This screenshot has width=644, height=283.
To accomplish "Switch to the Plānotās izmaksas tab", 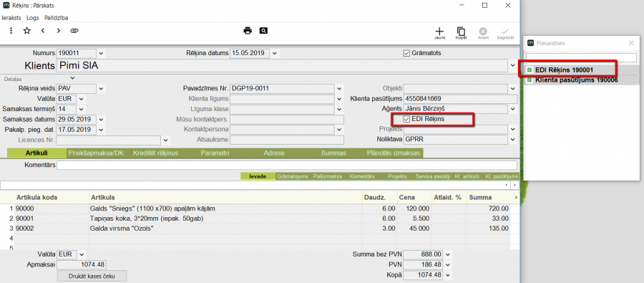I will coord(394,153).
